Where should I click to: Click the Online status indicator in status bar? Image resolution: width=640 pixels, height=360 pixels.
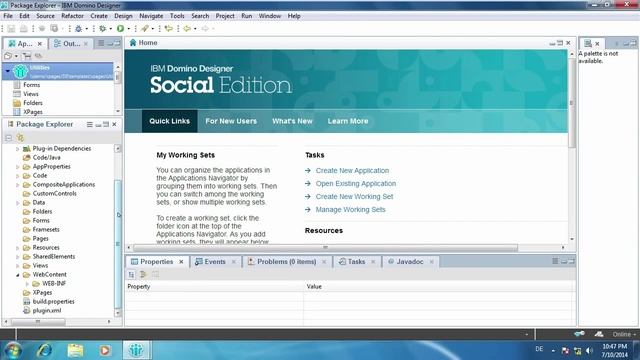[622, 334]
